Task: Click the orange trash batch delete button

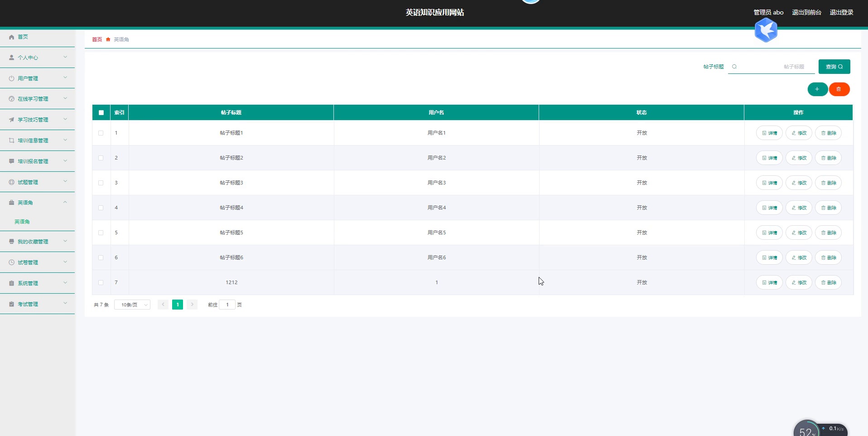Action: tap(839, 89)
